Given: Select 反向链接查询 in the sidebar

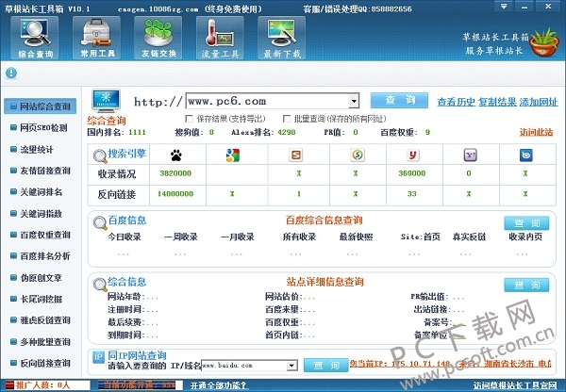Looking at the screenshot, I should [40, 363].
